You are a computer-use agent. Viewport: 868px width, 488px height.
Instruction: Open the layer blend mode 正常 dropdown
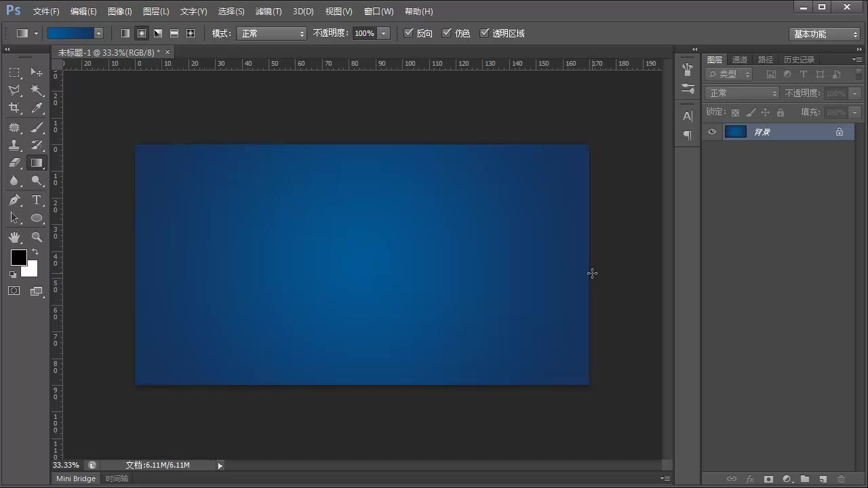tap(742, 93)
